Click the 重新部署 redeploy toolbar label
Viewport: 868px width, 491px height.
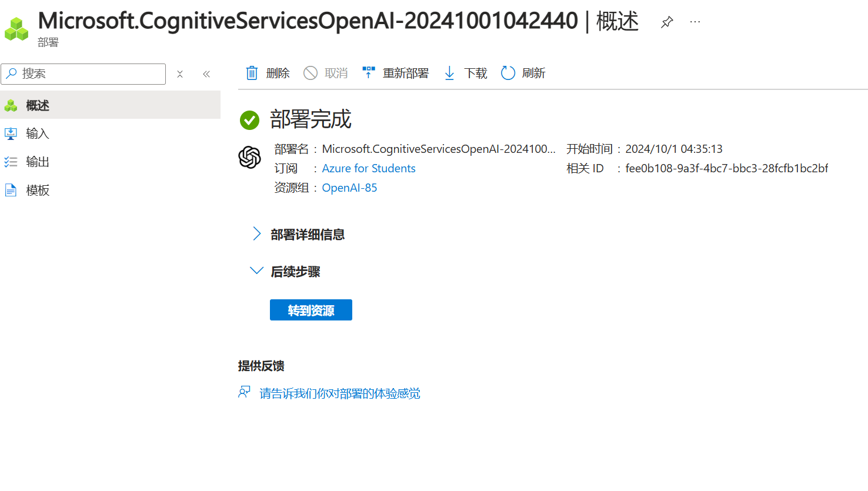coord(406,73)
